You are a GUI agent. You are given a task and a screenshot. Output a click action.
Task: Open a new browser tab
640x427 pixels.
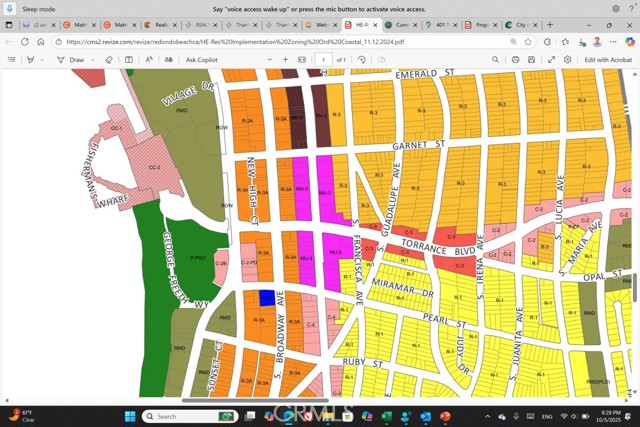pos(549,25)
